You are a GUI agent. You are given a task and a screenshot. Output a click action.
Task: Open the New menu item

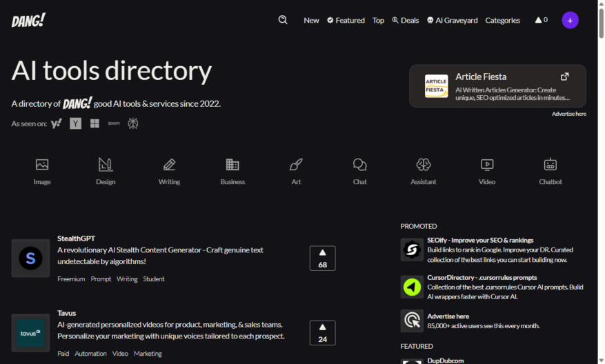tap(311, 20)
